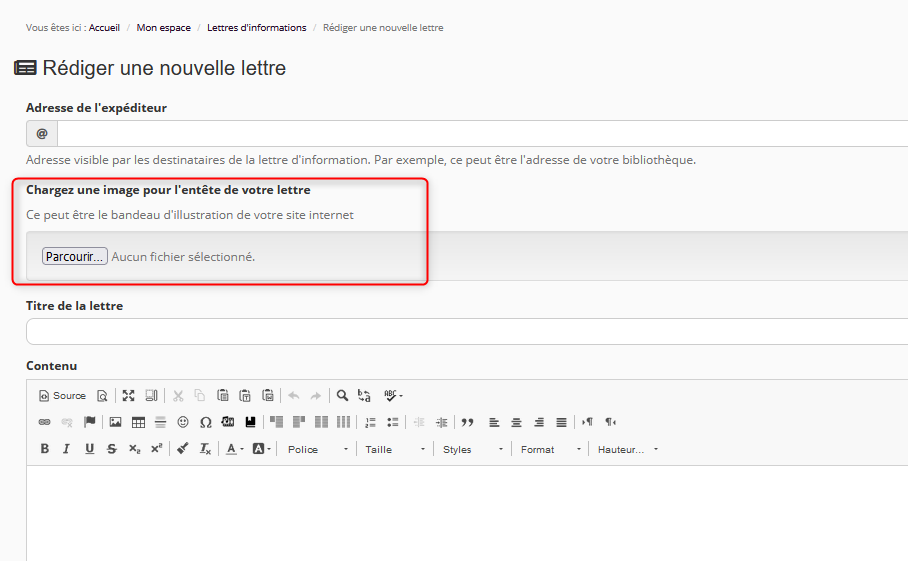Go to Mon espace breadcrumb
The width and height of the screenshot is (908, 561).
click(x=163, y=28)
